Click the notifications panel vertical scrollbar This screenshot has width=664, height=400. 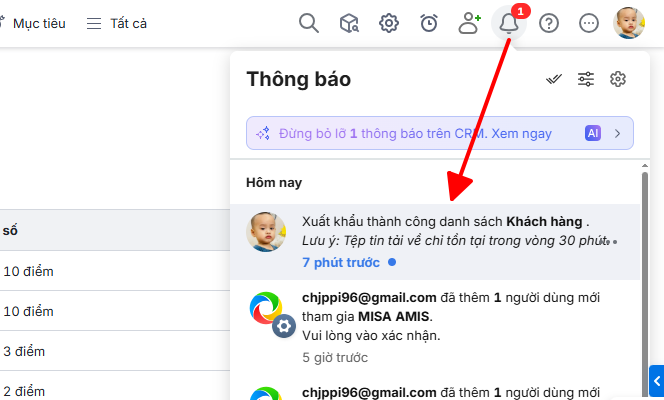(x=645, y=281)
